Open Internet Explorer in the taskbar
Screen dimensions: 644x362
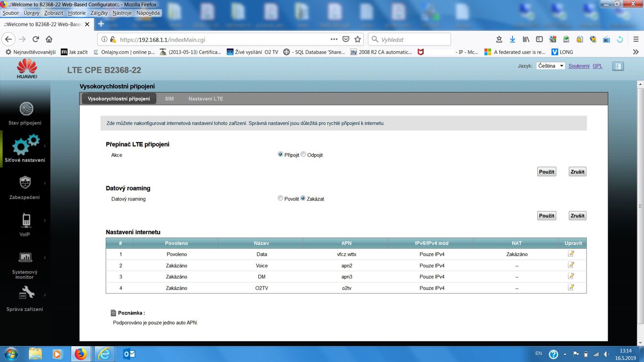point(104,354)
